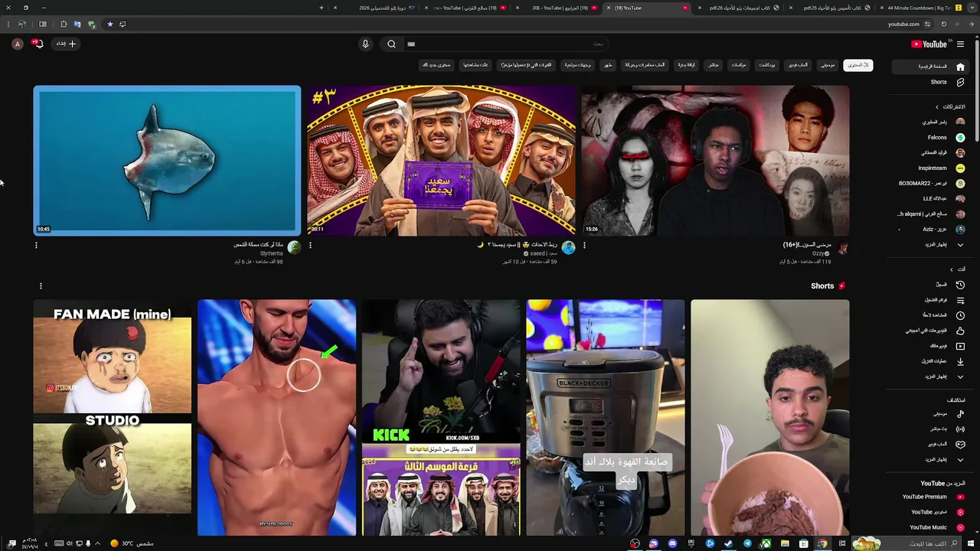Screen dimensions: 980x551
Task: Open BO3OMAR22 channel in subscriptions
Action: coord(930,184)
